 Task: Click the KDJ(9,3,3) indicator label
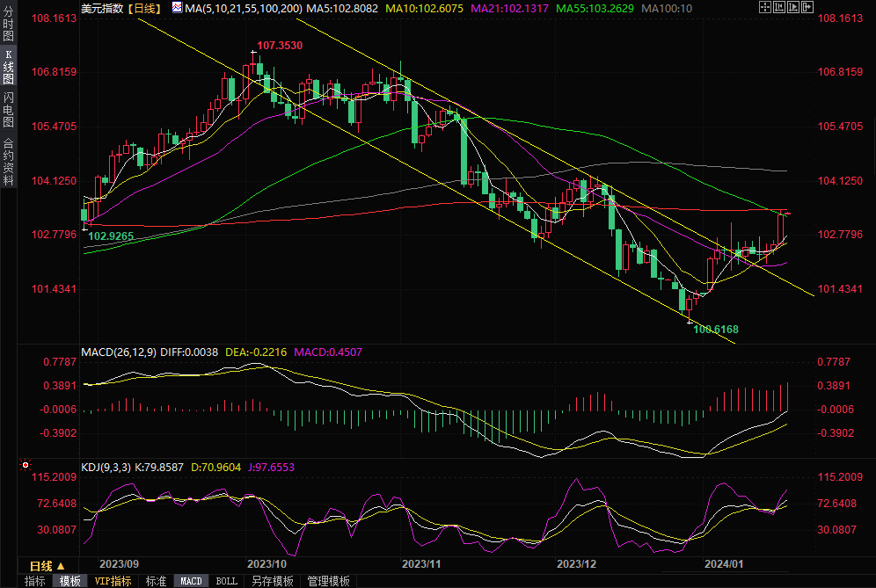[106, 468]
